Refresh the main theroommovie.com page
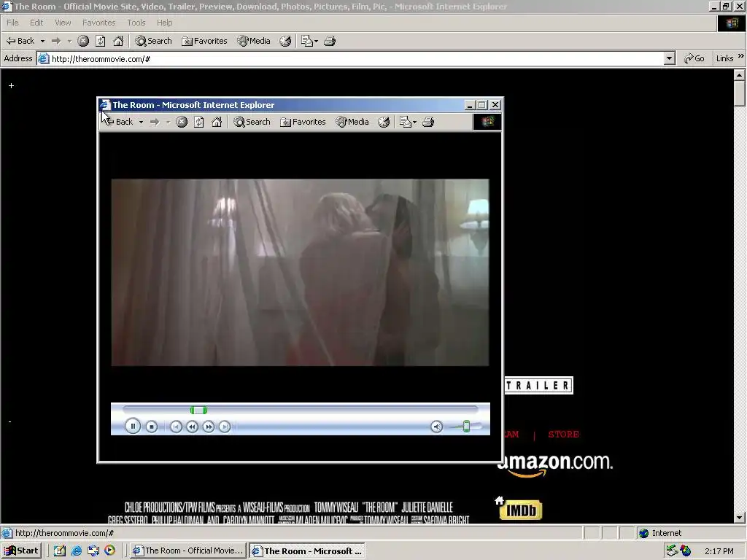747x560 pixels. click(x=101, y=41)
